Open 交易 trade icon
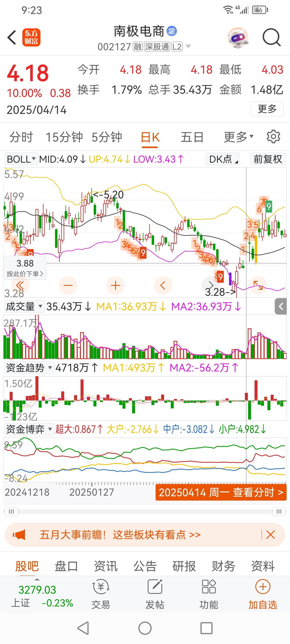The width and height of the screenshot is (290, 644). click(x=101, y=594)
